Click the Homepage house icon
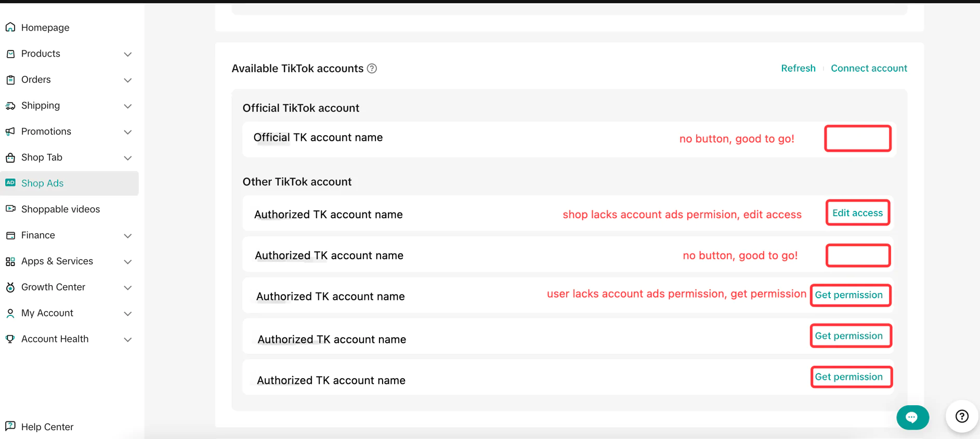980x439 pixels. 10,28
